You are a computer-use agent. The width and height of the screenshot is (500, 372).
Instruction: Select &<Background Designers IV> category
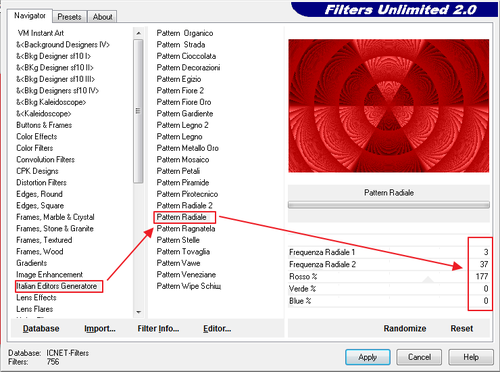point(63,45)
